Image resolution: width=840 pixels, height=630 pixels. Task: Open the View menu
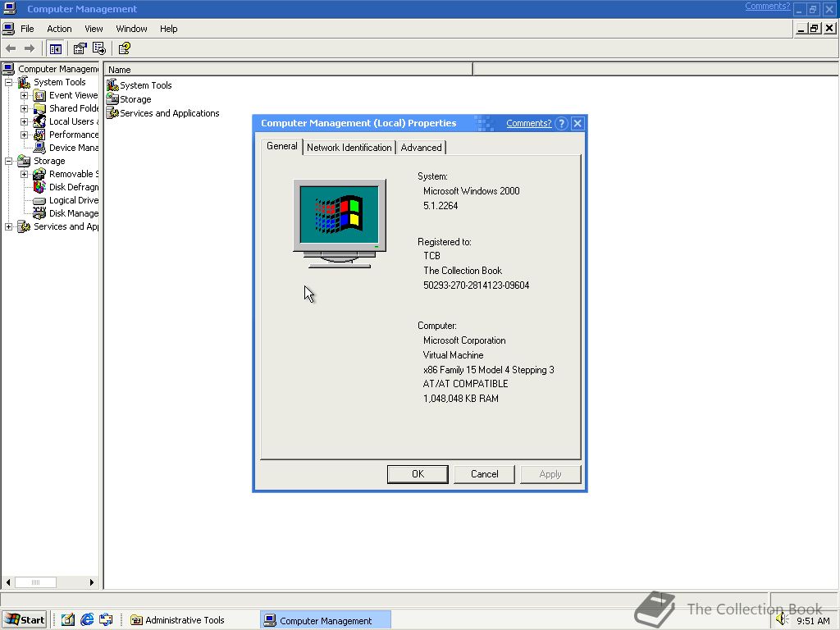94,29
